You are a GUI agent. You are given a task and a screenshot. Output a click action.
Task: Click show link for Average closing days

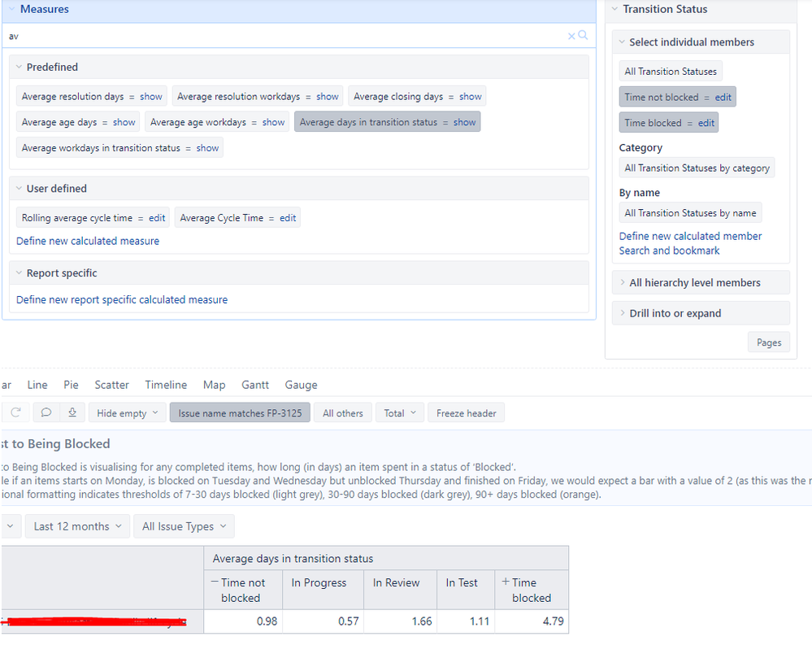click(471, 96)
